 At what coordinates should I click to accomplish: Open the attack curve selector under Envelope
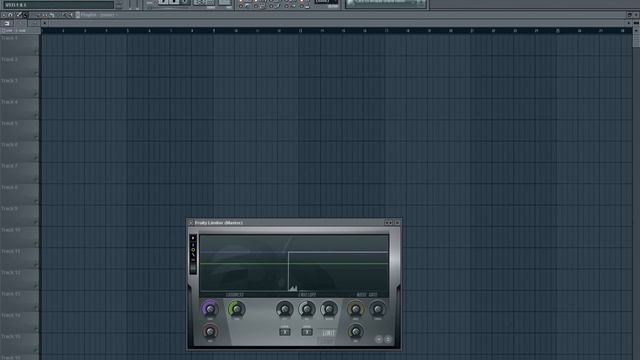pyautogui.click(x=284, y=332)
